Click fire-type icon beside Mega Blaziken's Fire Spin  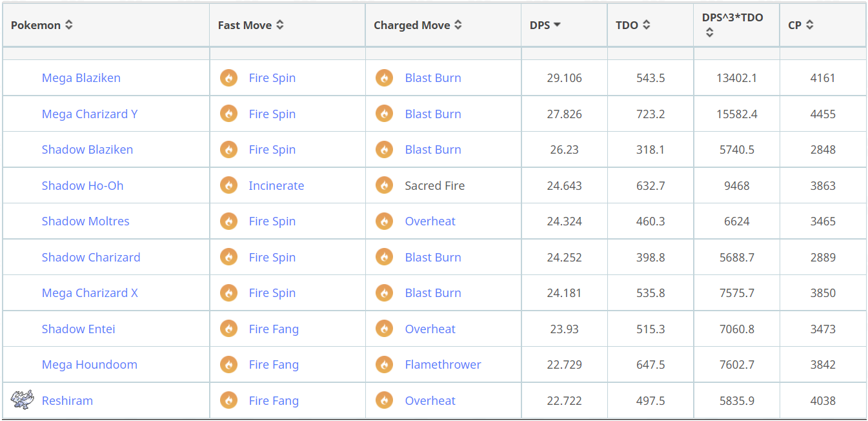pos(228,78)
